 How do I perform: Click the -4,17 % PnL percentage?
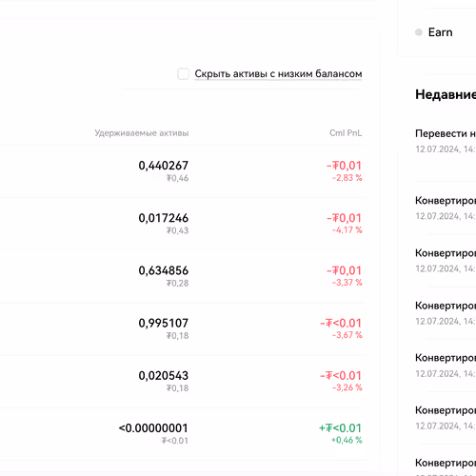pyautogui.click(x=347, y=230)
